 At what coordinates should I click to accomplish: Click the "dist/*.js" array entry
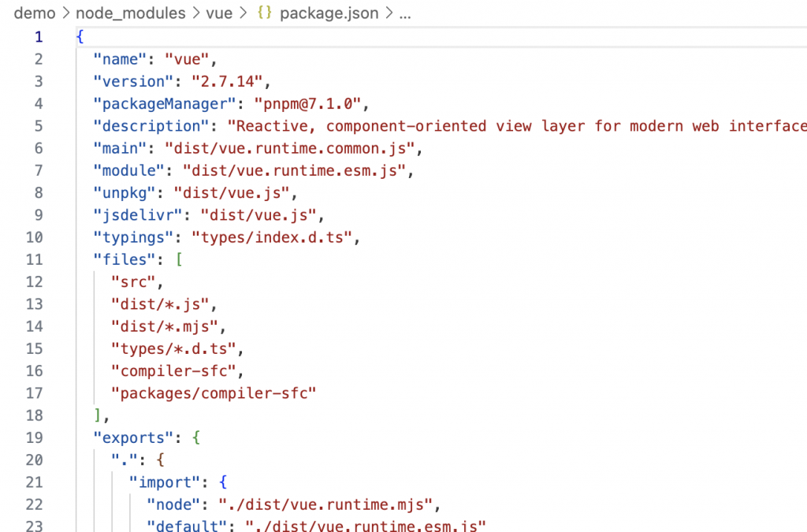(161, 304)
